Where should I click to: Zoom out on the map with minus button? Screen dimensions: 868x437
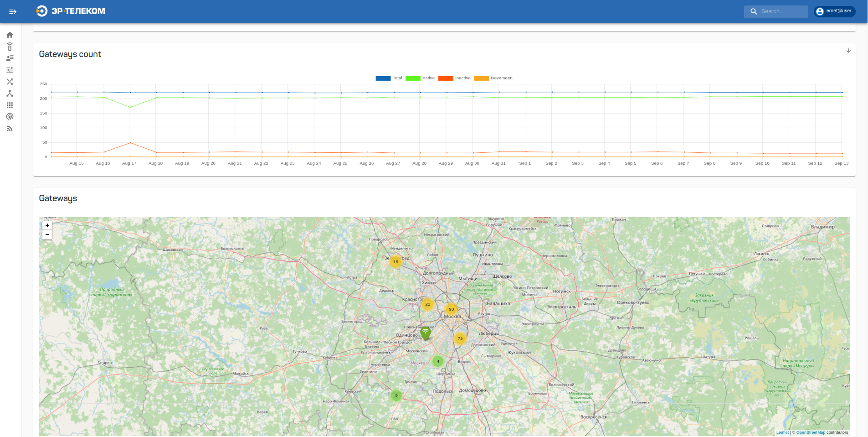point(47,234)
